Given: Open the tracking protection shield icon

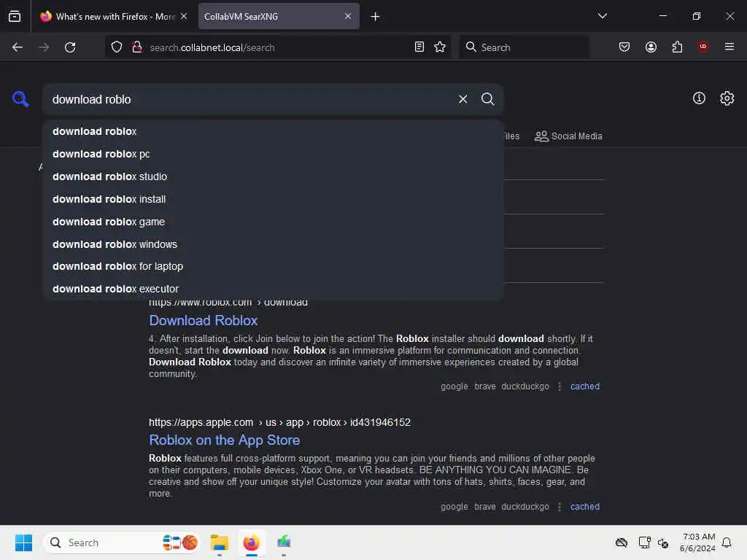Looking at the screenshot, I should coord(117,47).
